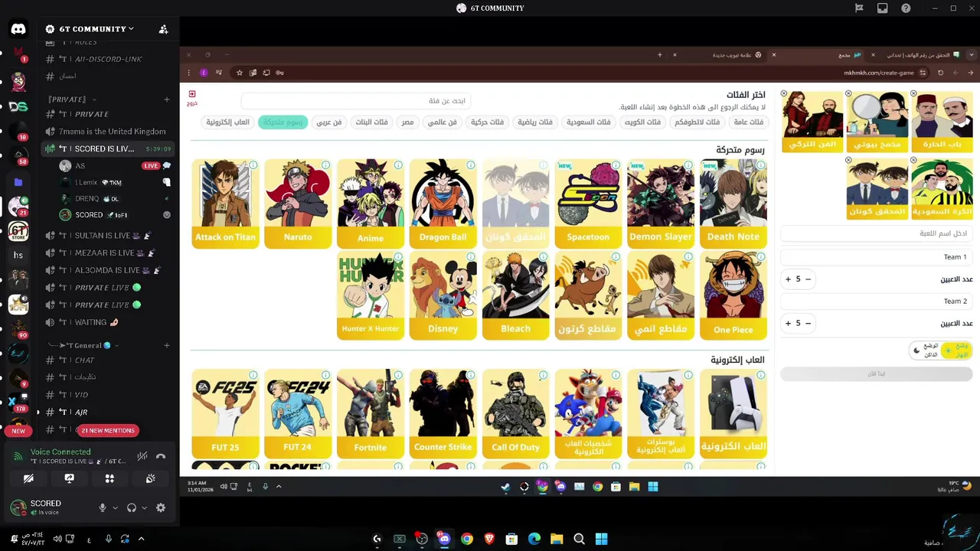Click the ادخل اسم اللعبة game name field
Viewport: 980px width, 551px height.
click(877, 233)
